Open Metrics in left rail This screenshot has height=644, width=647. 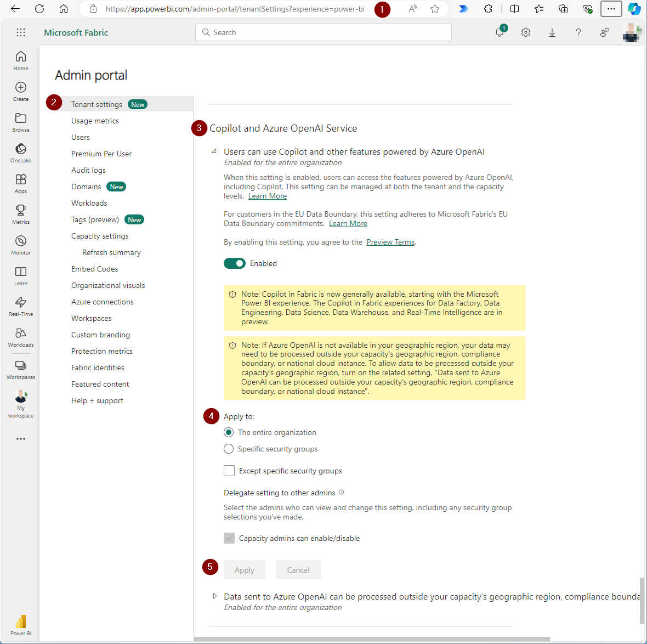[x=21, y=214]
